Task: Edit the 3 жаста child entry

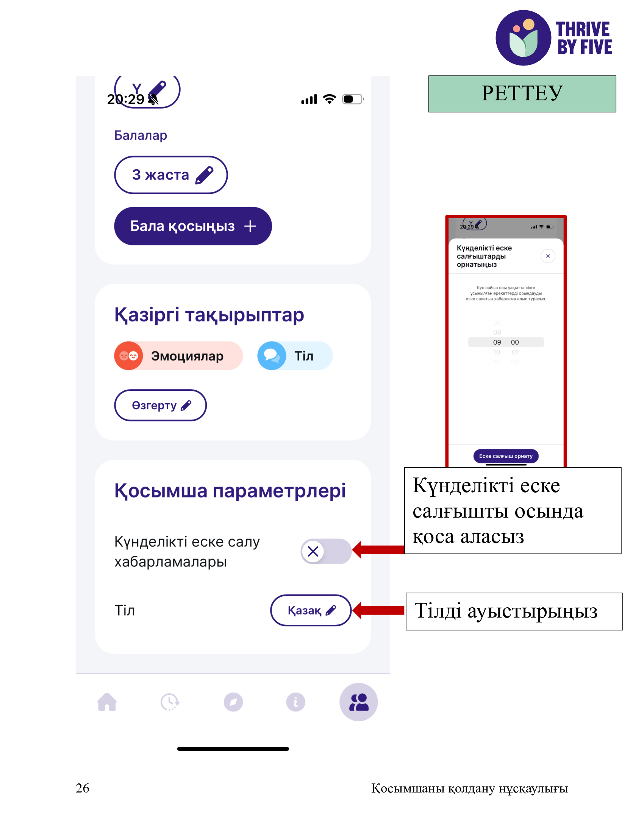Action: pos(171,175)
